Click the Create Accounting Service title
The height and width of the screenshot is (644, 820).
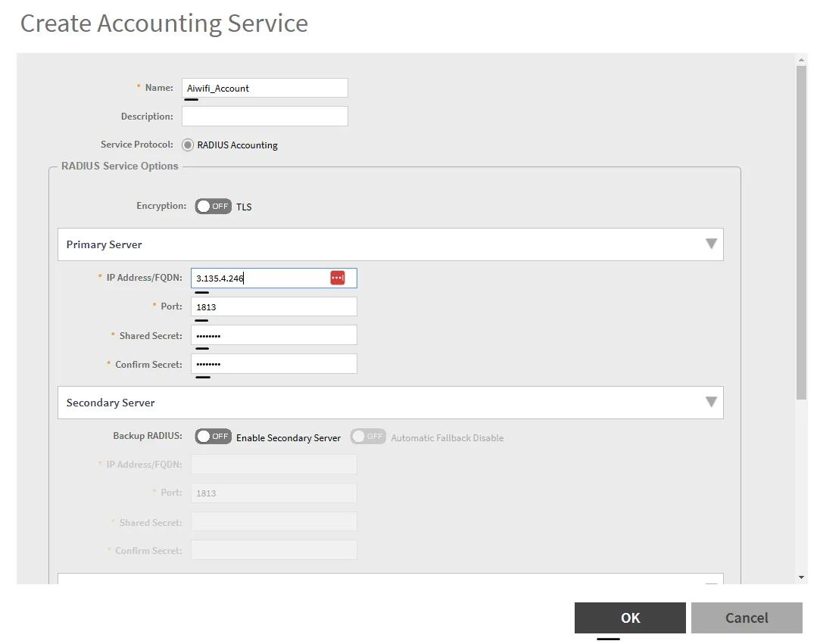(164, 23)
